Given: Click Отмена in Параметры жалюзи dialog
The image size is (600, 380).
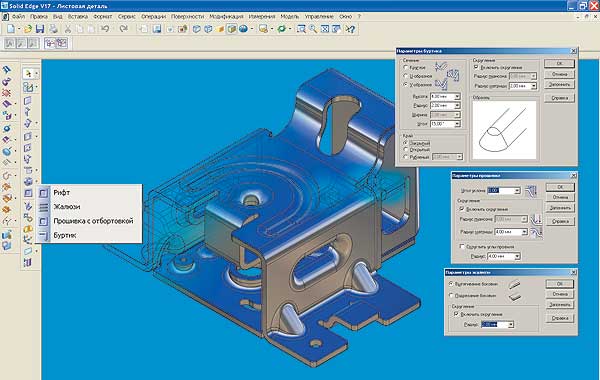Looking at the screenshot, I should click(559, 294).
